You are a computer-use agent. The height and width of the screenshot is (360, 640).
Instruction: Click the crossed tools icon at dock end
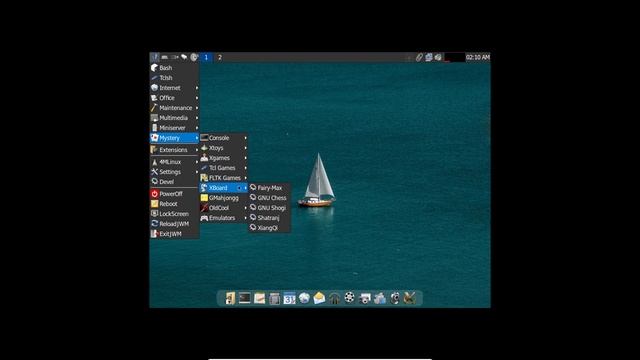(409, 298)
